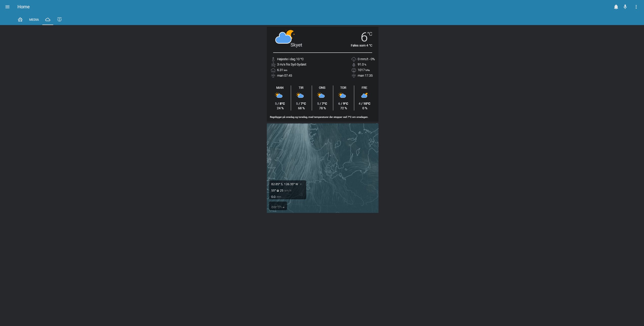
Task: Start voice assistant microphone
Action: 625,7
